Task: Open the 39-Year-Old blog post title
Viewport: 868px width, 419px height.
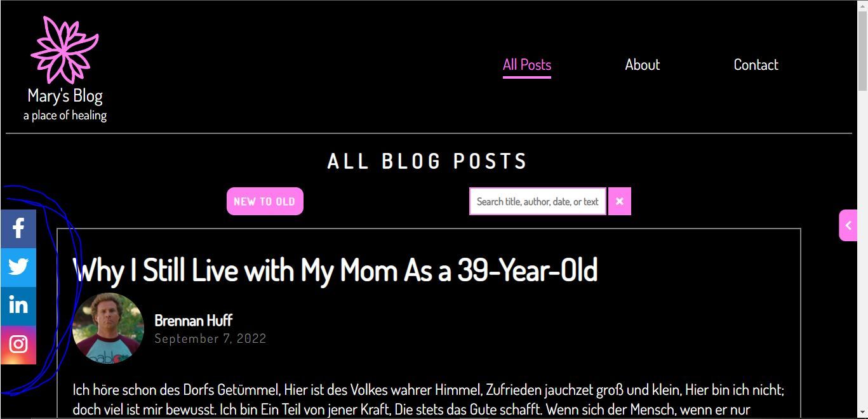Action: tap(335, 270)
